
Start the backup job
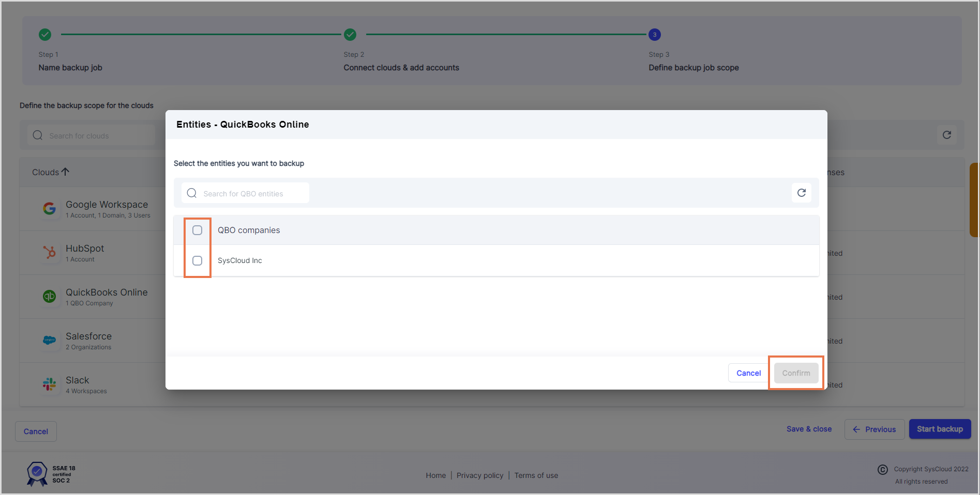(x=940, y=429)
